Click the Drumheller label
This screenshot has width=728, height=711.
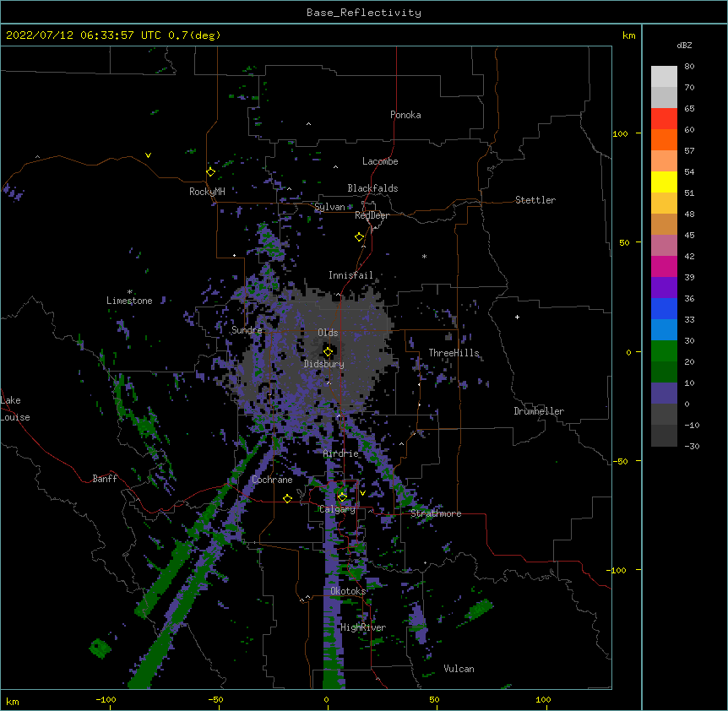pyautogui.click(x=539, y=411)
